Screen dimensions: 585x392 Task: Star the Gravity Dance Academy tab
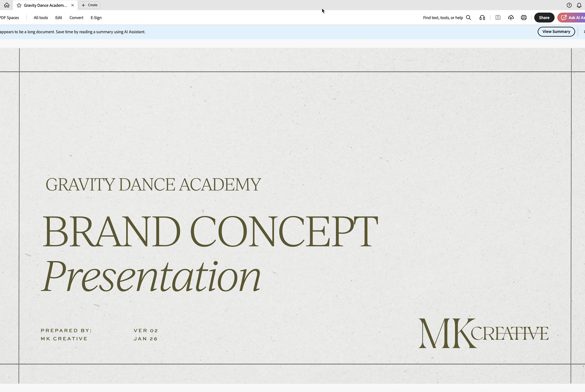pos(19,5)
